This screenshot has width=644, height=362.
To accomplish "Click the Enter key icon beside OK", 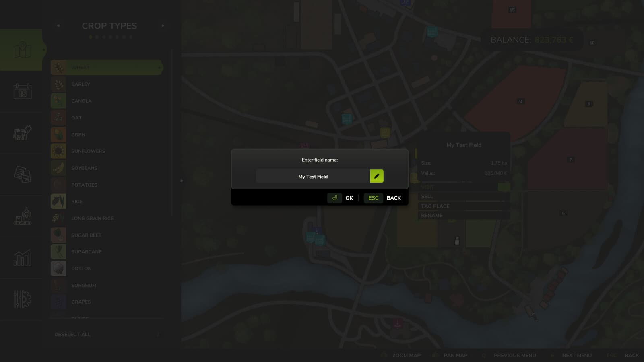I will pos(334,198).
